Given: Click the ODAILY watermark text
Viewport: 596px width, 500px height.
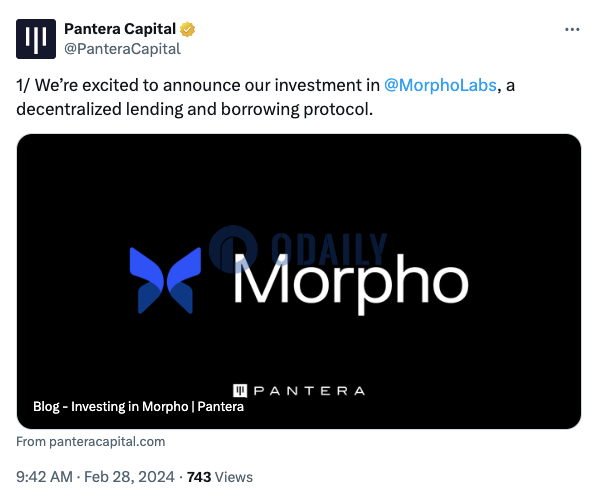Looking at the screenshot, I should (x=329, y=249).
